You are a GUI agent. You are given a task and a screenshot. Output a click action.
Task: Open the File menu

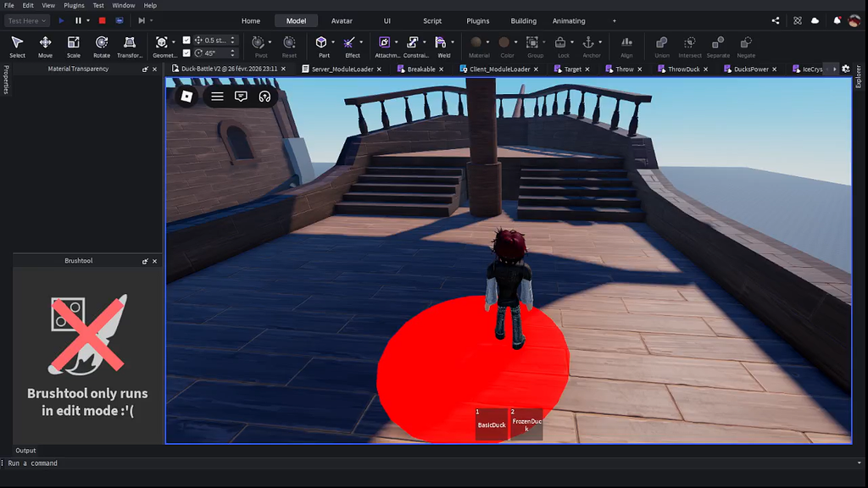9,5
